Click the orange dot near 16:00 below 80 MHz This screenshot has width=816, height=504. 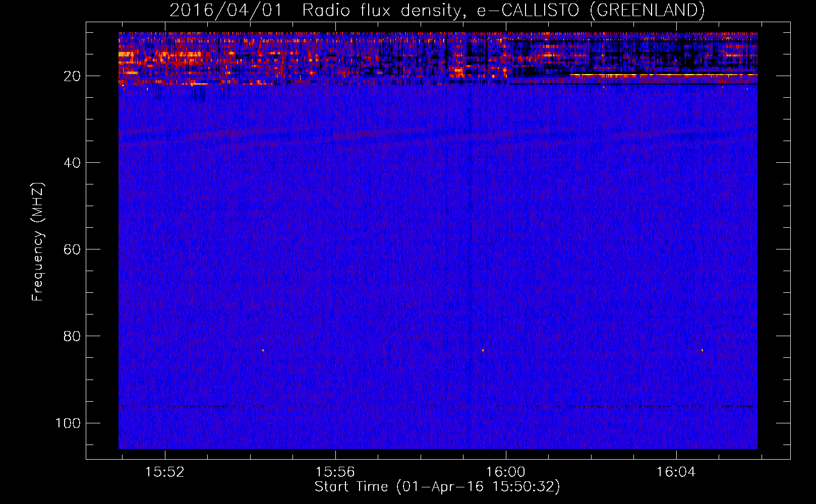pyautogui.click(x=483, y=350)
